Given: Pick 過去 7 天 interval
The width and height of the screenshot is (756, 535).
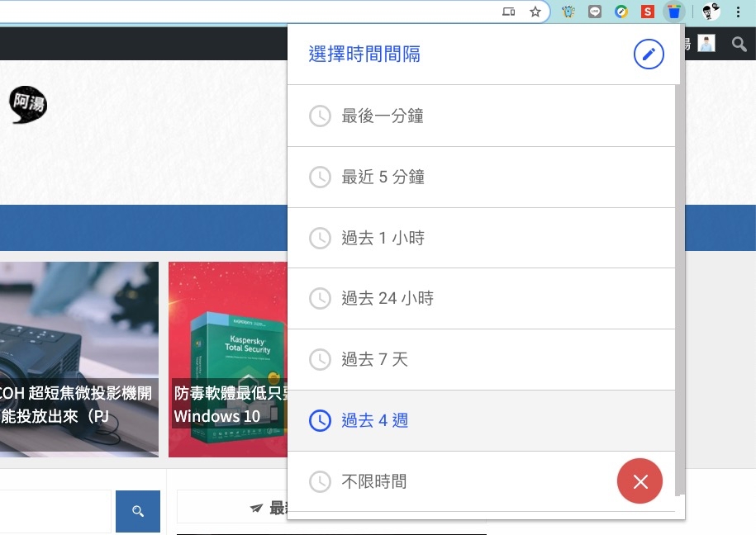Looking at the screenshot, I should [x=481, y=360].
